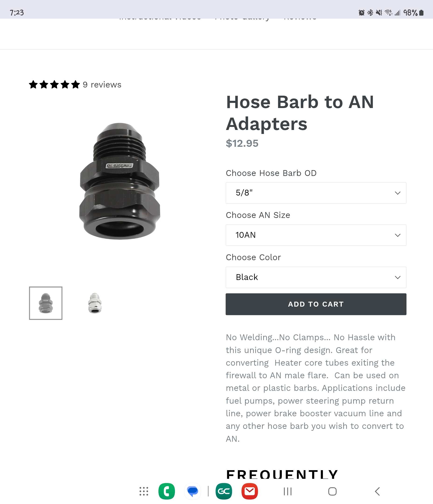
Task: Open the blue Messages chat icon
Action: coord(192,491)
